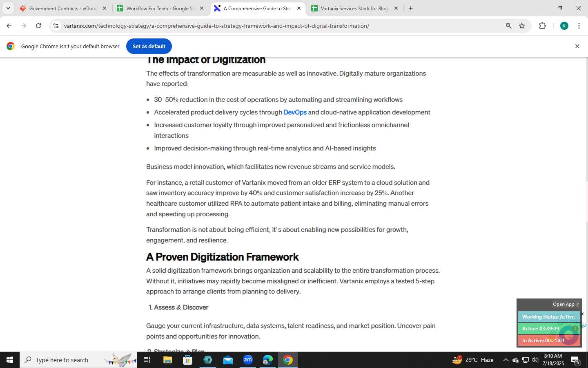Open Zoom from the taskbar
The width and height of the screenshot is (588, 368).
point(248,360)
